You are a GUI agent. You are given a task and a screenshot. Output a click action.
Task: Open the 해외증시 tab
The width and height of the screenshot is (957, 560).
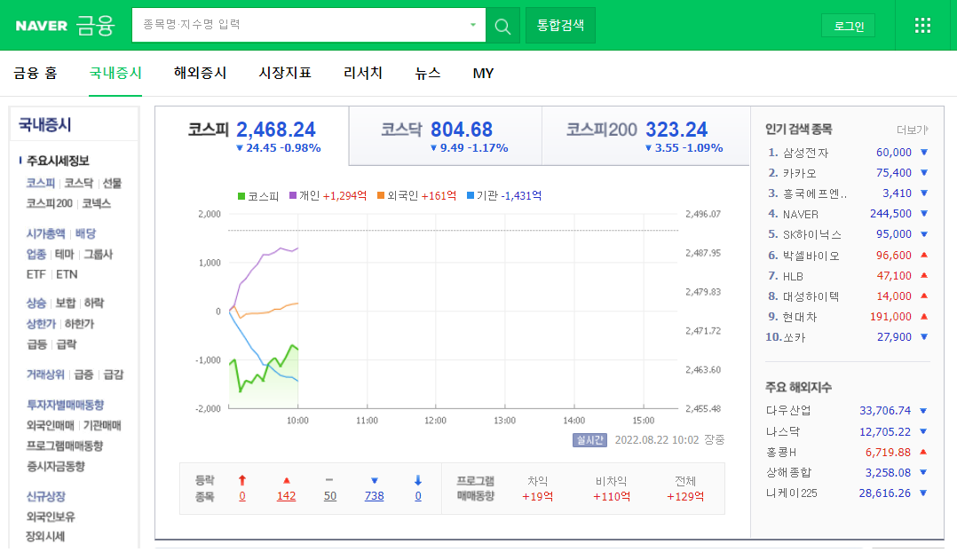(x=201, y=73)
